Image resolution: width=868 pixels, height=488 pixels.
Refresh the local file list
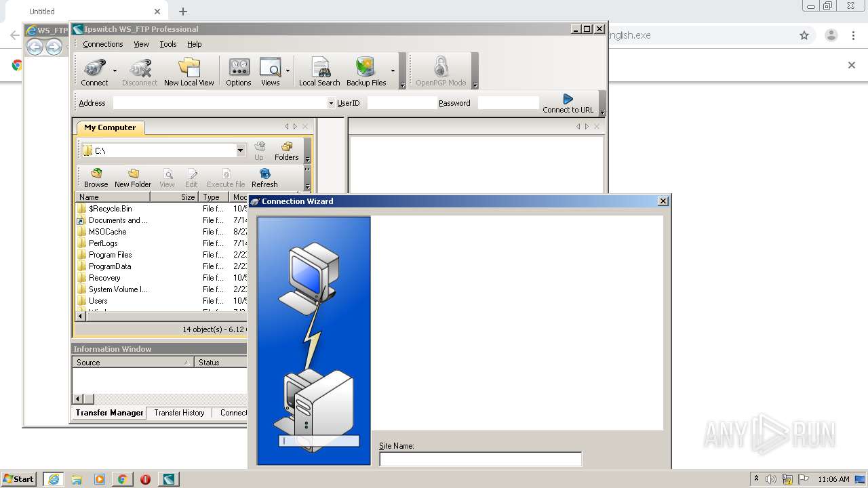[x=264, y=178]
